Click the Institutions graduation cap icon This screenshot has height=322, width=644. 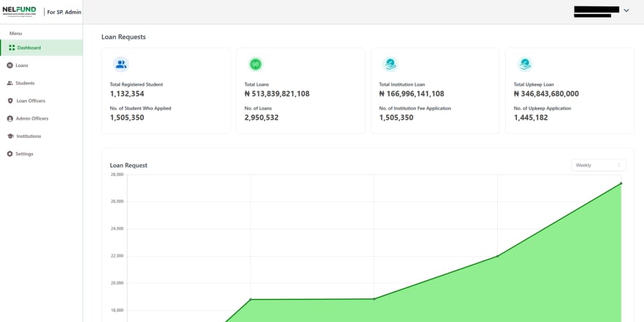10,136
